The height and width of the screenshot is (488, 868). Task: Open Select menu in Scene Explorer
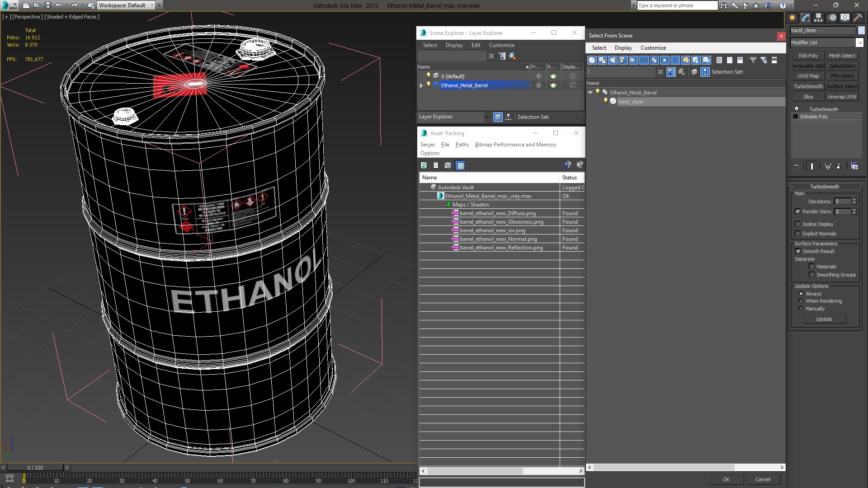(430, 45)
